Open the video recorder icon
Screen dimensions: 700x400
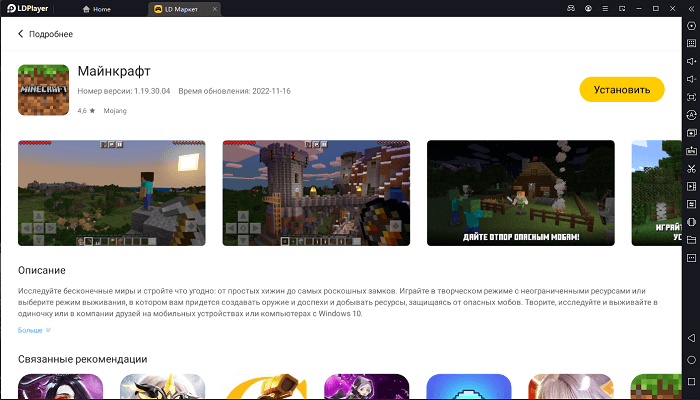[x=691, y=186]
